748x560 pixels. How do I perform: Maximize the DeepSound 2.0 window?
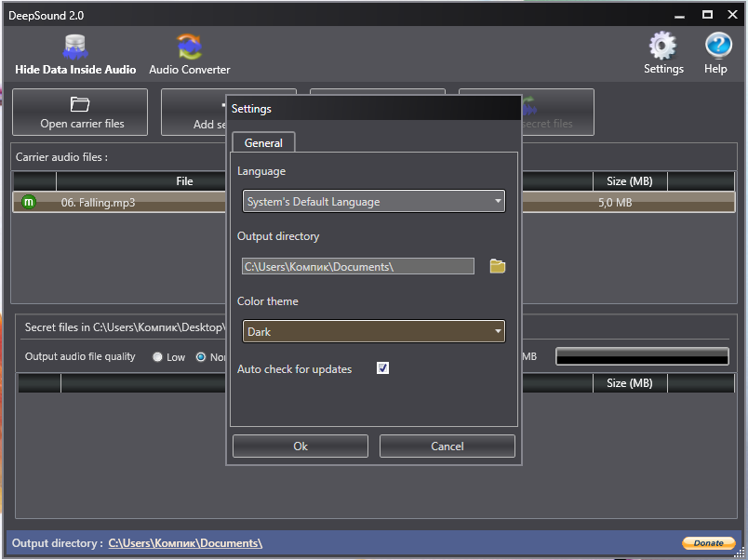[707, 15]
